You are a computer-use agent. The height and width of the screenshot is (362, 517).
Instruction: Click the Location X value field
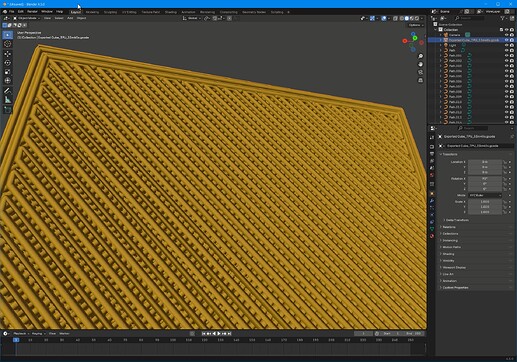[x=485, y=162]
